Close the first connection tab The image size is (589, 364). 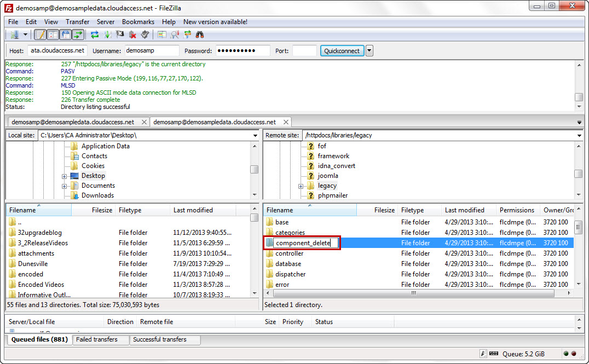coord(144,122)
